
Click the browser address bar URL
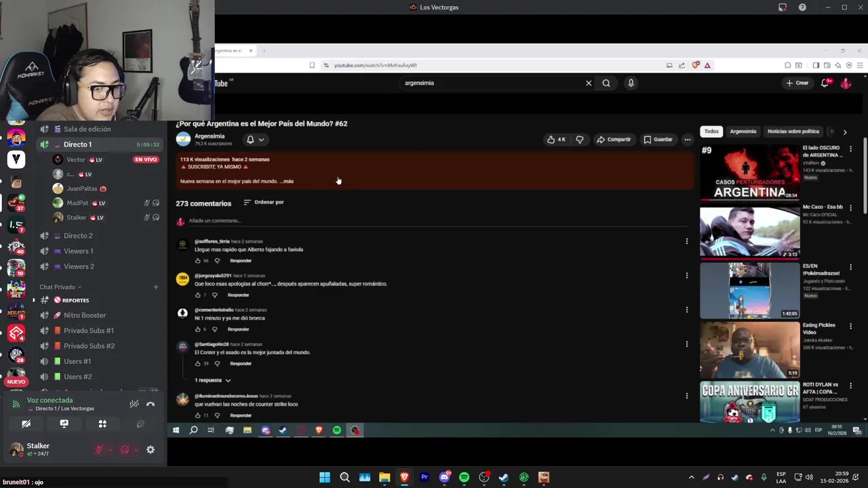click(375, 66)
